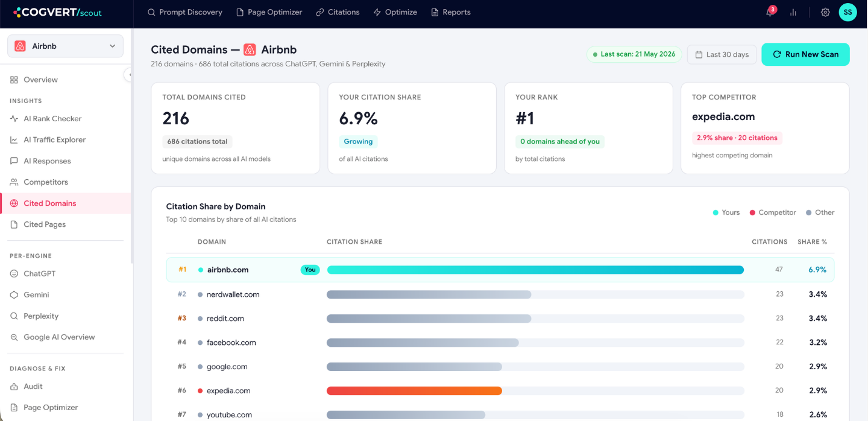The width and height of the screenshot is (868, 421).
Task: Go to the Reports menu
Action: point(451,12)
